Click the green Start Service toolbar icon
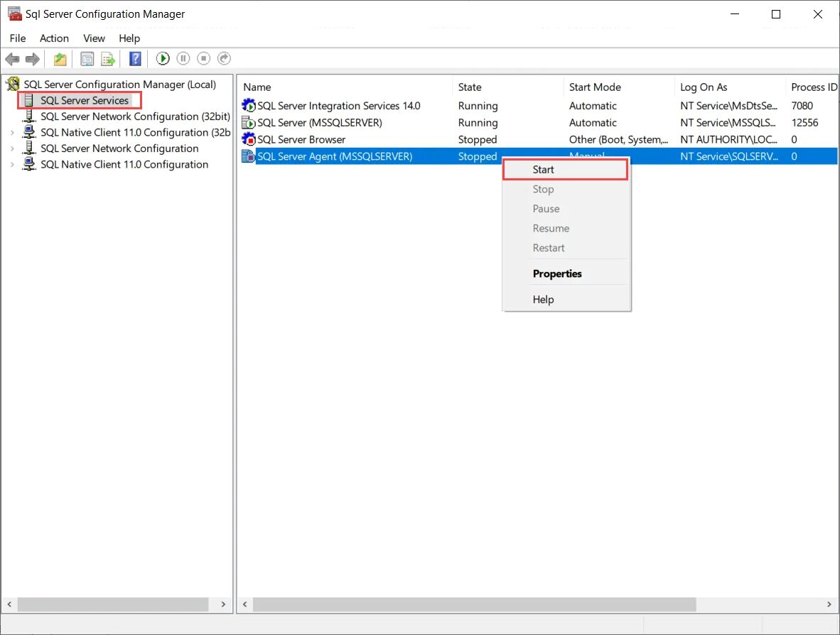Image resolution: width=840 pixels, height=635 pixels. [163, 58]
